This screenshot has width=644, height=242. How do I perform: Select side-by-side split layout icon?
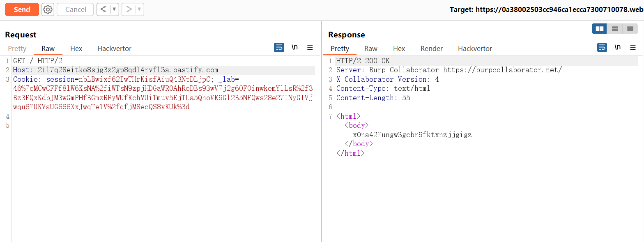599,29
